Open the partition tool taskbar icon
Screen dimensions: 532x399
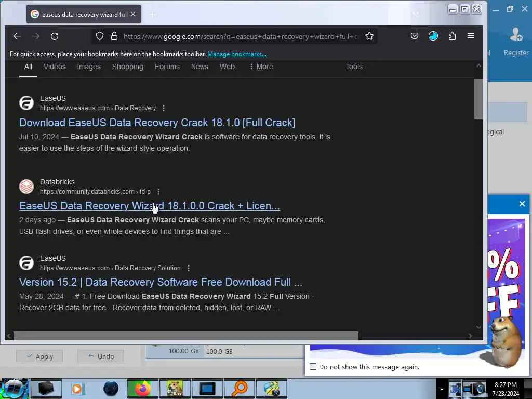coord(271,389)
